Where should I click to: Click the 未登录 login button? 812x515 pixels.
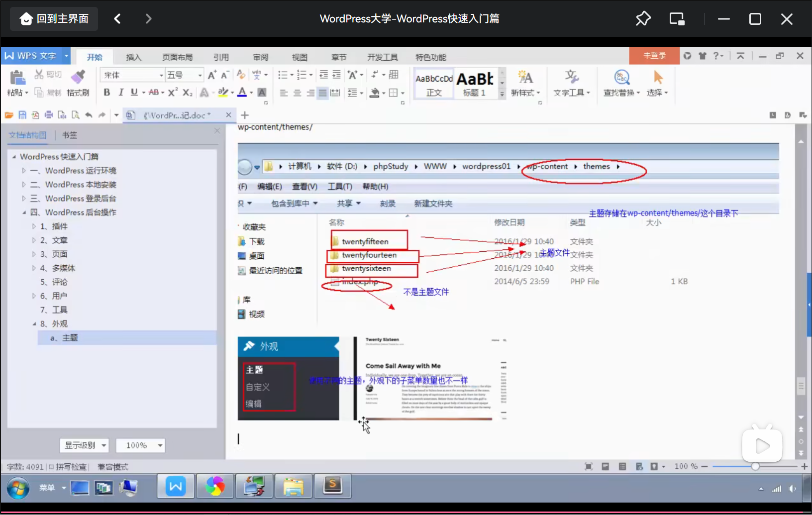(654, 56)
